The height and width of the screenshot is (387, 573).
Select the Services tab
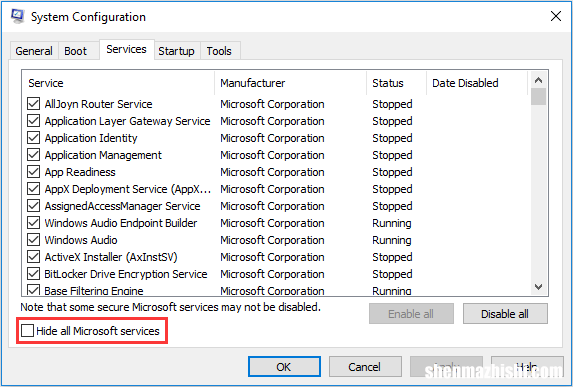coord(126,49)
